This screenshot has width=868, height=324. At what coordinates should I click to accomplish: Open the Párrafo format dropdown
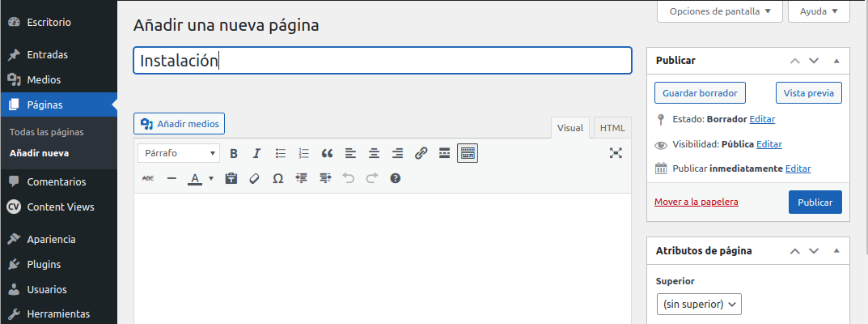178,153
